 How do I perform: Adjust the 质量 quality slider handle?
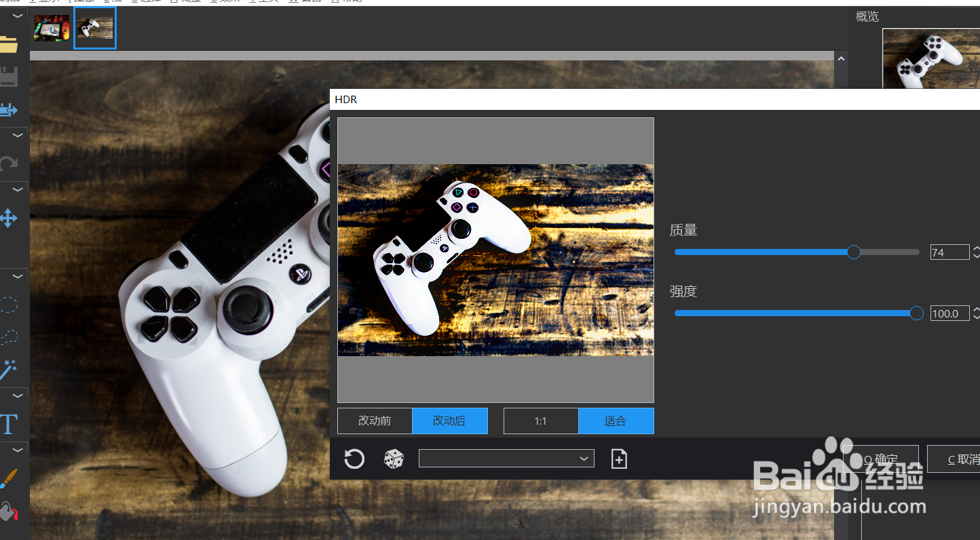[854, 252]
